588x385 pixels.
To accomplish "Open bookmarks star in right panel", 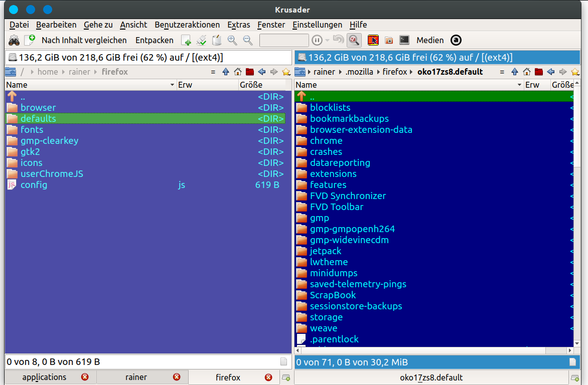I will 575,72.
